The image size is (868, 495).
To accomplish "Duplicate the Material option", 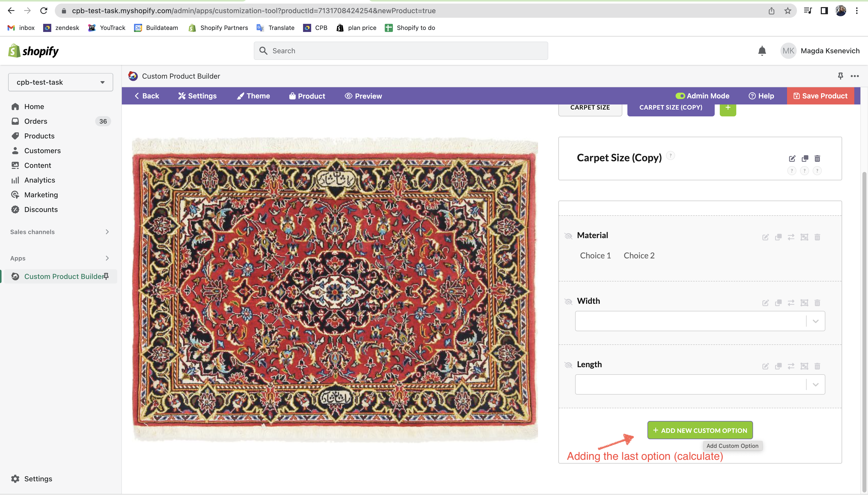I will click(778, 237).
